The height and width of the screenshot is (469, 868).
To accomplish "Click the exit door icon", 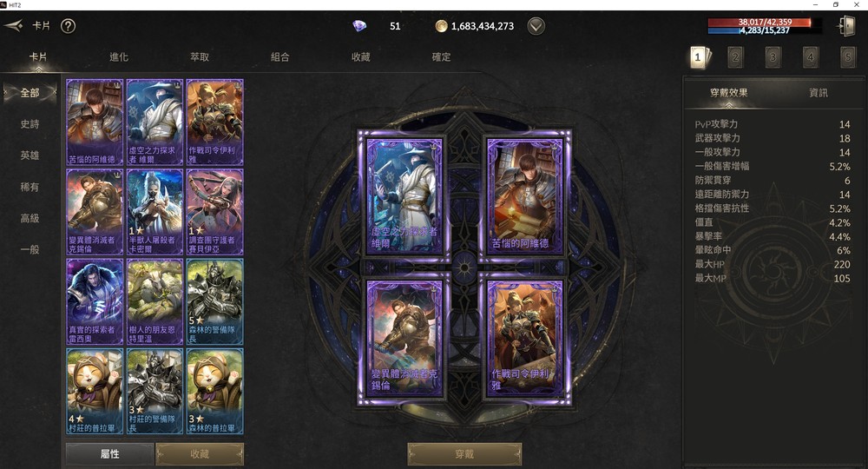I will (x=846, y=26).
